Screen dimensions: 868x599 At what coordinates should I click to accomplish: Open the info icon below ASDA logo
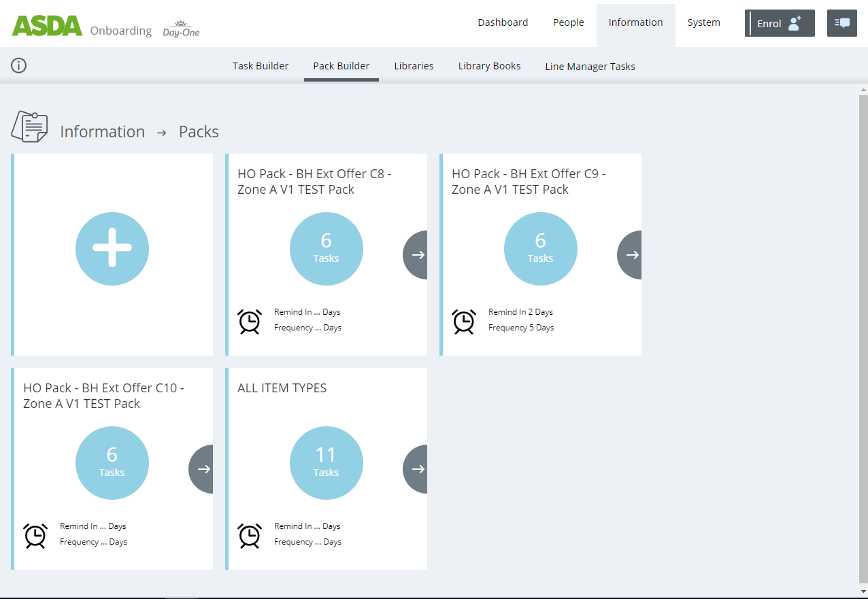(19, 65)
